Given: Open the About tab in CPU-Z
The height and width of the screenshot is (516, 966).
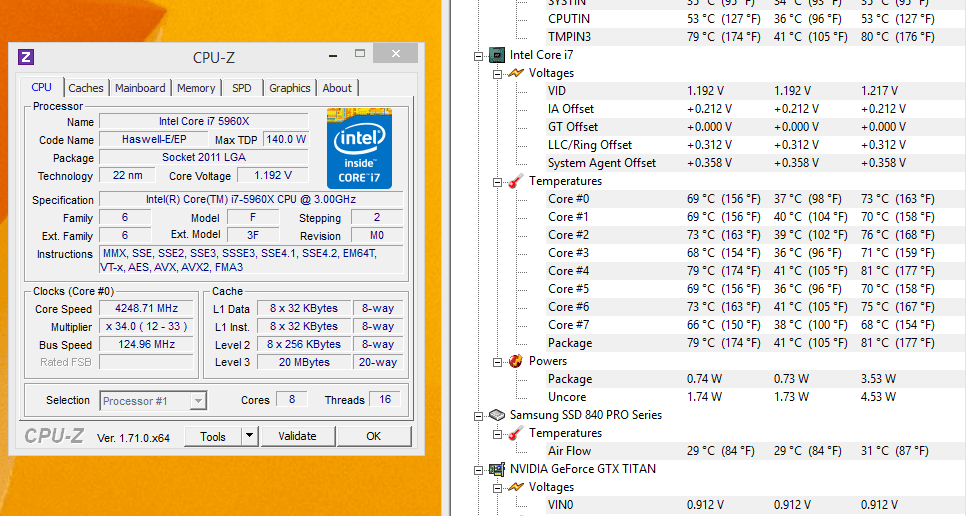Looking at the screenshot, I should (337, 88).
